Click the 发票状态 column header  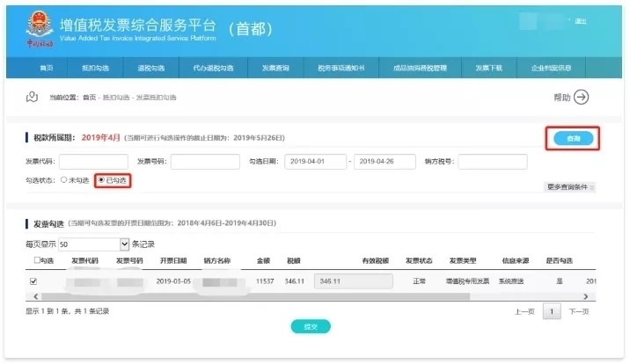419,261
